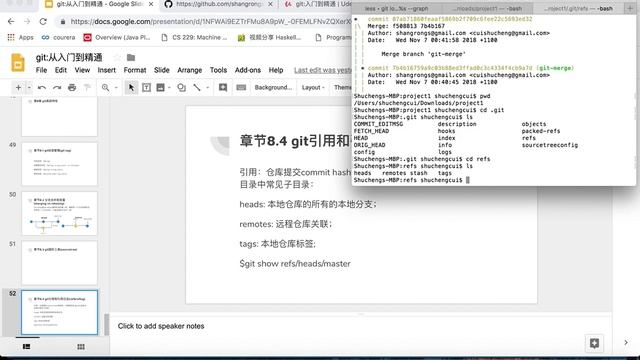Open the new slide layout dropdown arrow
This screenshot has width=640, height=360.
[x=29, y=87]
